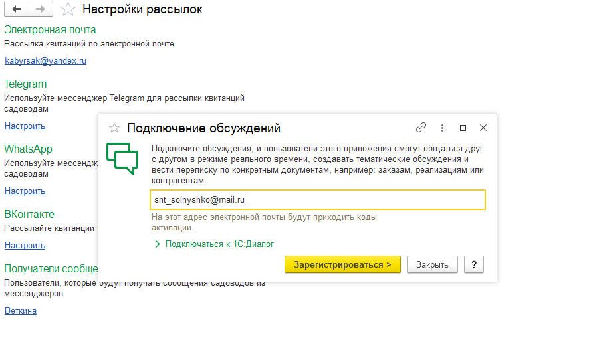Click Настроить under Telegram
Viewport: 589px width, 364px height.
tap(25, 126)
